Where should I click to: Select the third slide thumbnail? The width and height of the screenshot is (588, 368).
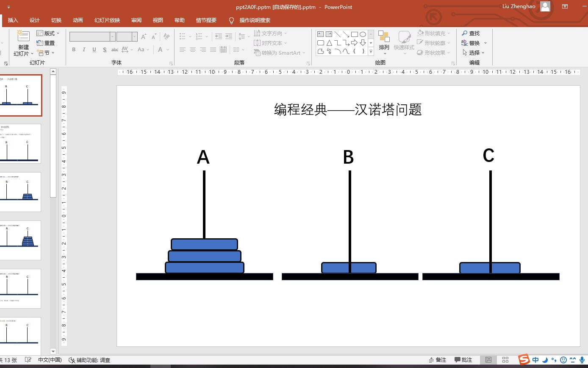click(x=20, y=192)
